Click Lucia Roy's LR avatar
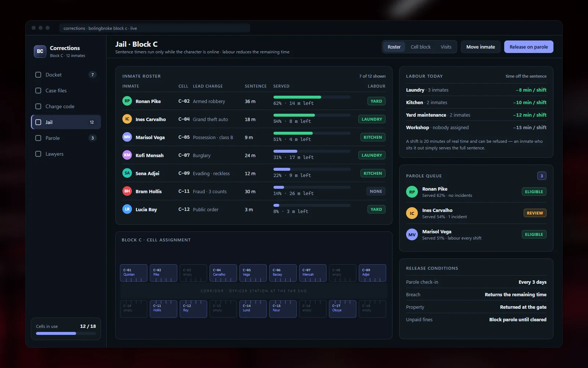The height and width of the screenshot is (368, 588). coord(127,209)
